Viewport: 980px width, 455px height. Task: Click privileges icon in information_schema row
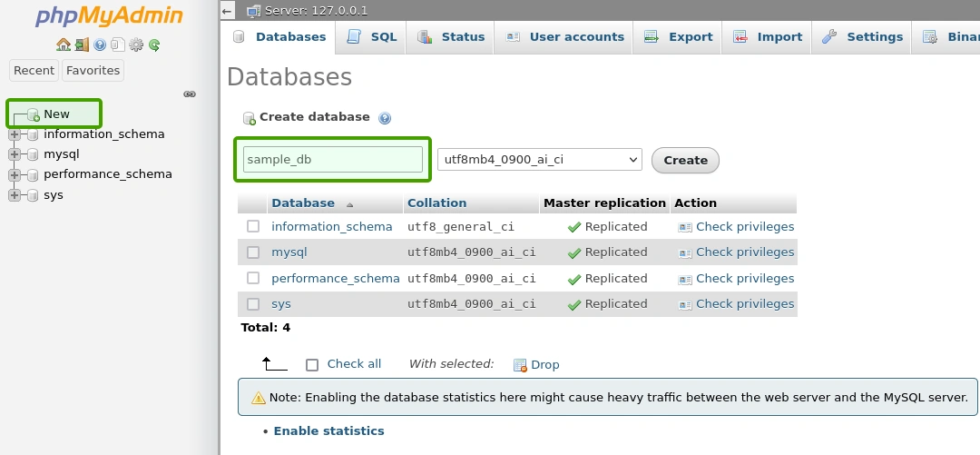(685, 227)
